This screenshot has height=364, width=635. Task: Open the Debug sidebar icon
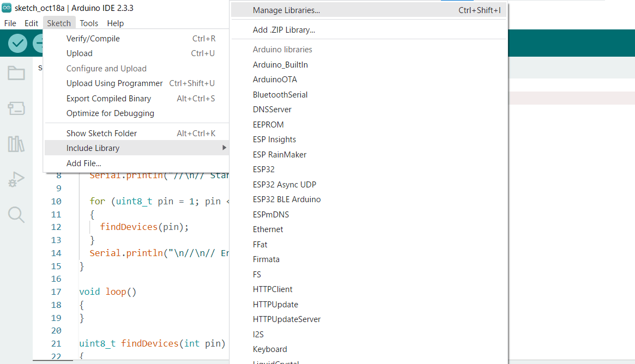click(x=16, y=179)
